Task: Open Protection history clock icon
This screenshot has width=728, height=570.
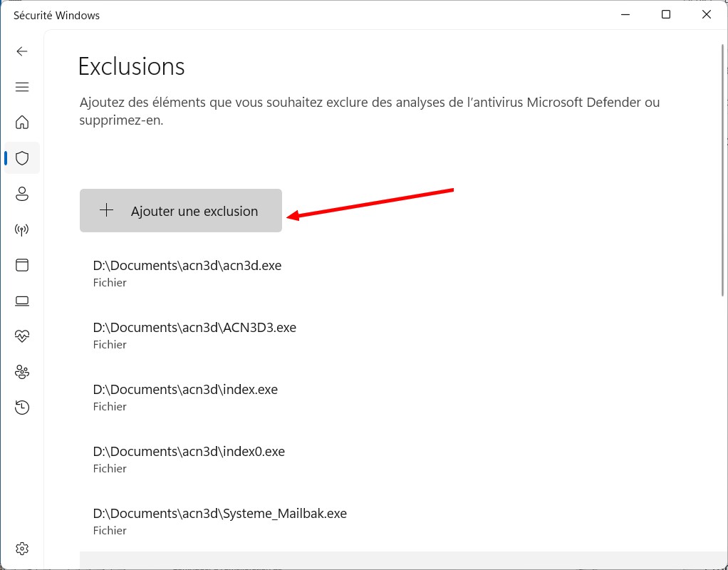Action: [x=22, y=408]
